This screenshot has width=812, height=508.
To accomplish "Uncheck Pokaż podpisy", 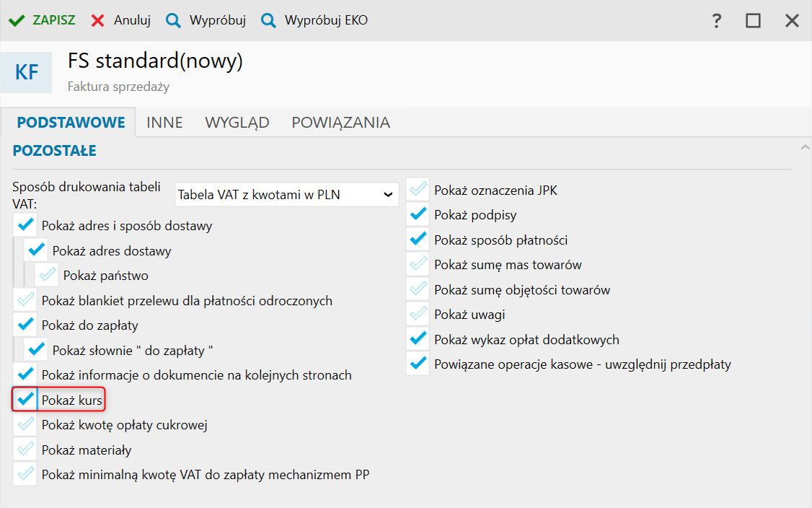I will 418,214.
